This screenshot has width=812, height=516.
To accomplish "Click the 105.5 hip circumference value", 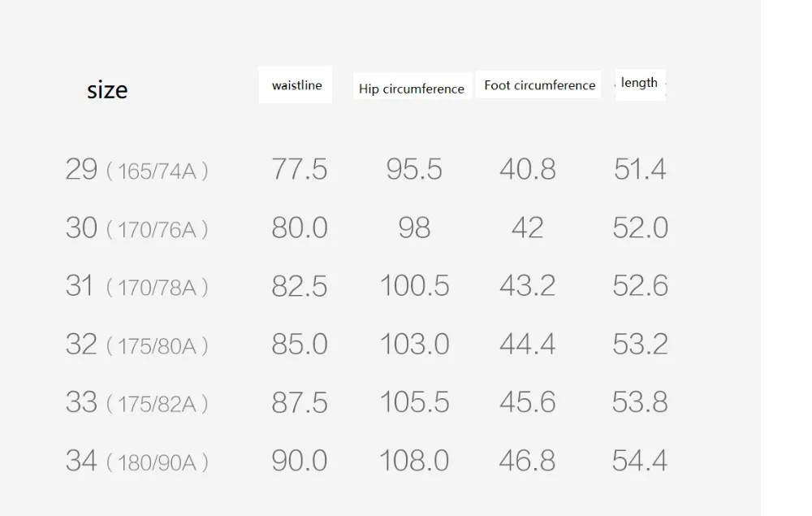I will [x=414, y=402].
